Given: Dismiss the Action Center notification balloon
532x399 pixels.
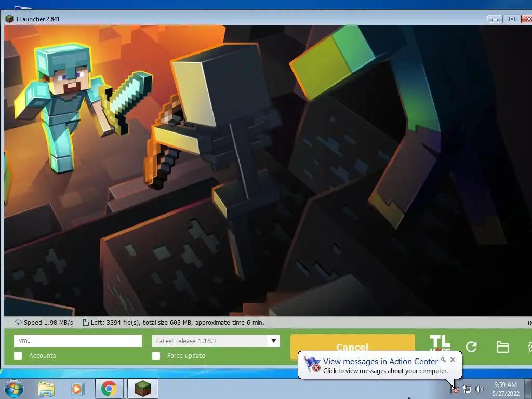Looking at the screenshot, I should (453, 360).
